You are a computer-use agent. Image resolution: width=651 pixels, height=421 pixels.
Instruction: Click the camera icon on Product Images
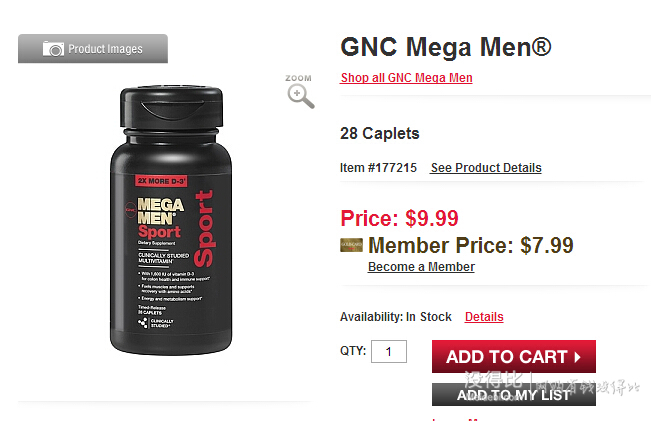(x=53, y=49)
